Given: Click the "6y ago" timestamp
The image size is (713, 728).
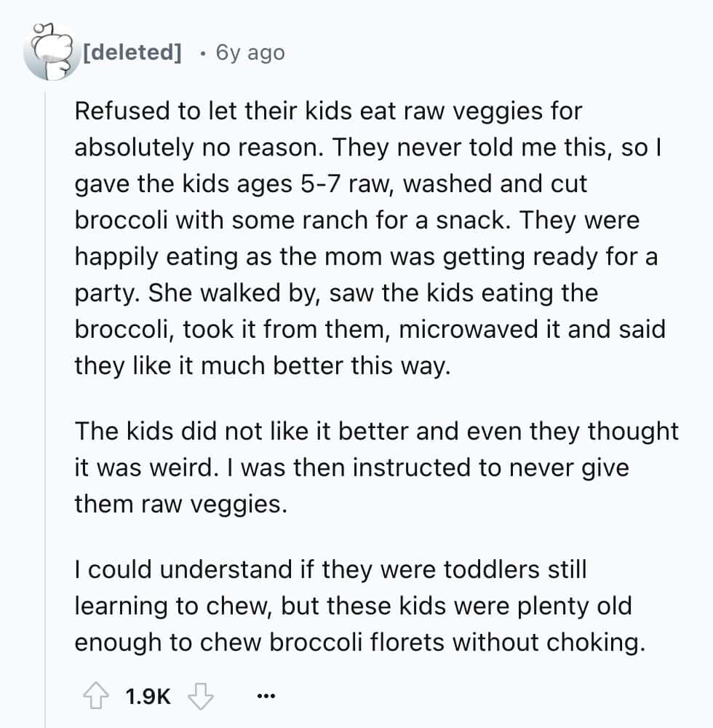Looking at the screenshot, I should pos(250,53).
